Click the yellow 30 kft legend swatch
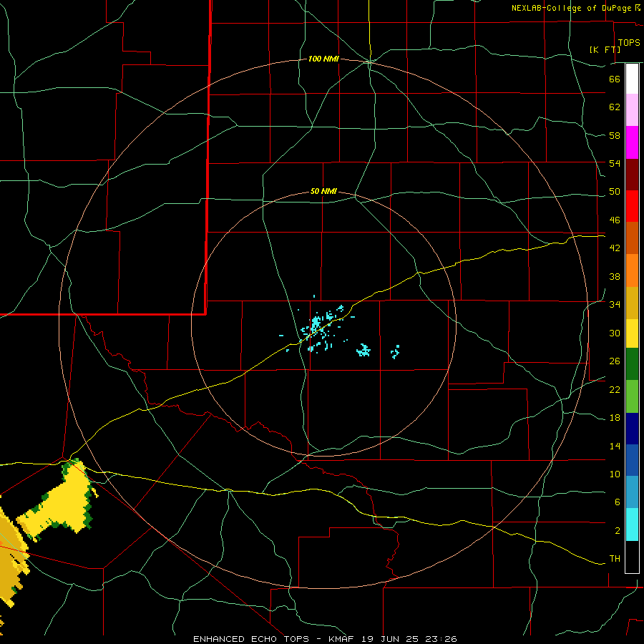This screenshot has height=644, width=644. pyautogui.click(x=632, y=333)
